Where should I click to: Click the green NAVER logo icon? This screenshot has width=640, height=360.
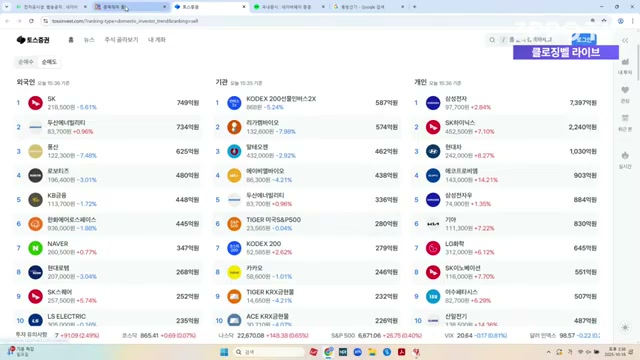click(x=36, y=248)
